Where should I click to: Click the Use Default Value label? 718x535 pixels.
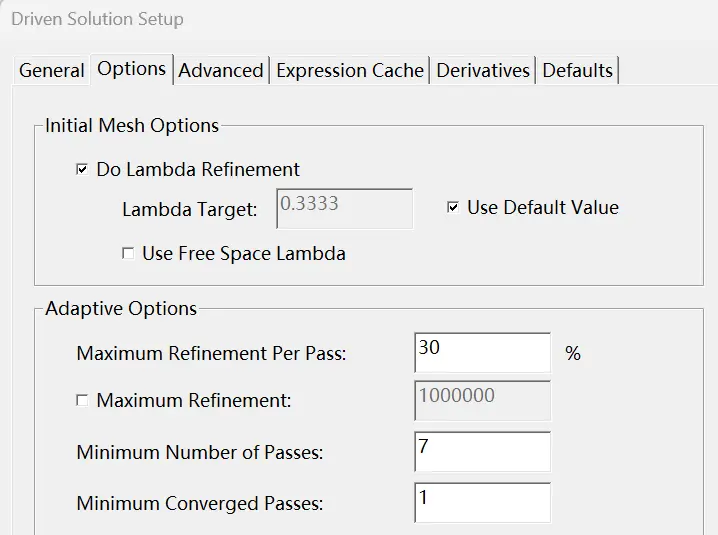(x=543, y=207)
